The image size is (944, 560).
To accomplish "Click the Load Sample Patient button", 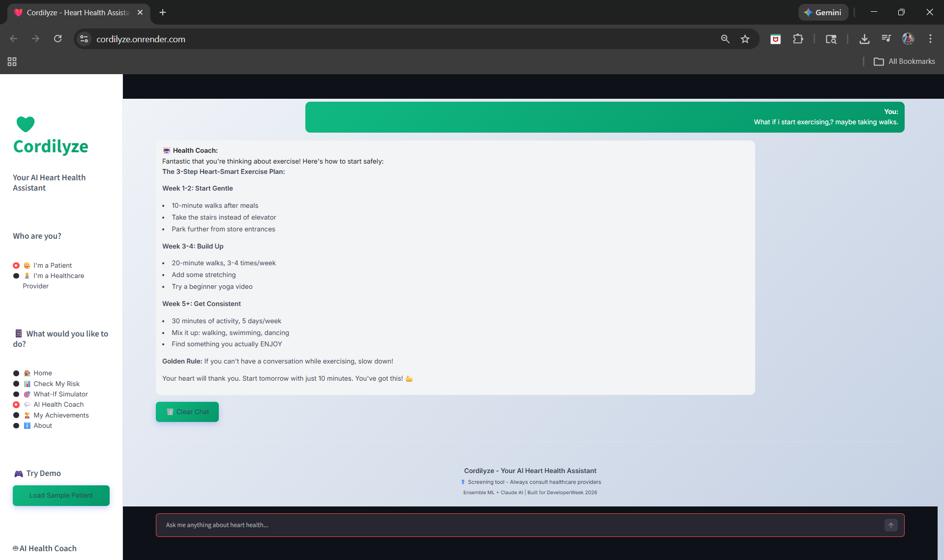I will [61, 496].
